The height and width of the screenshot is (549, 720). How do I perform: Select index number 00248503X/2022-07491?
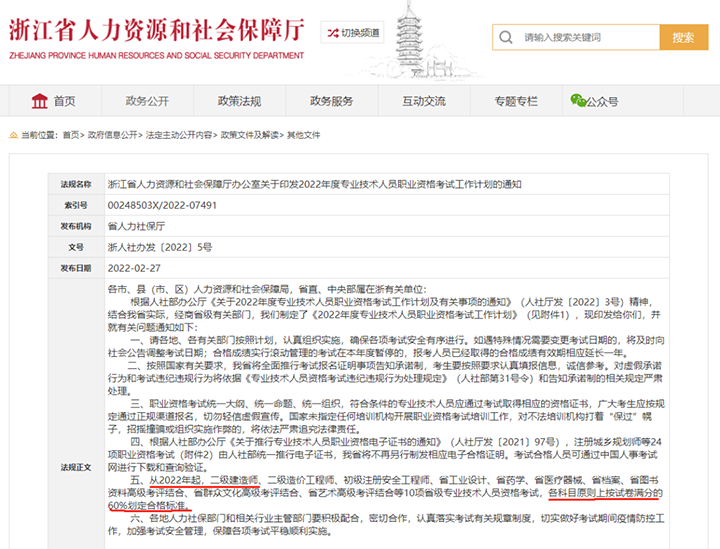click(162, 205)
